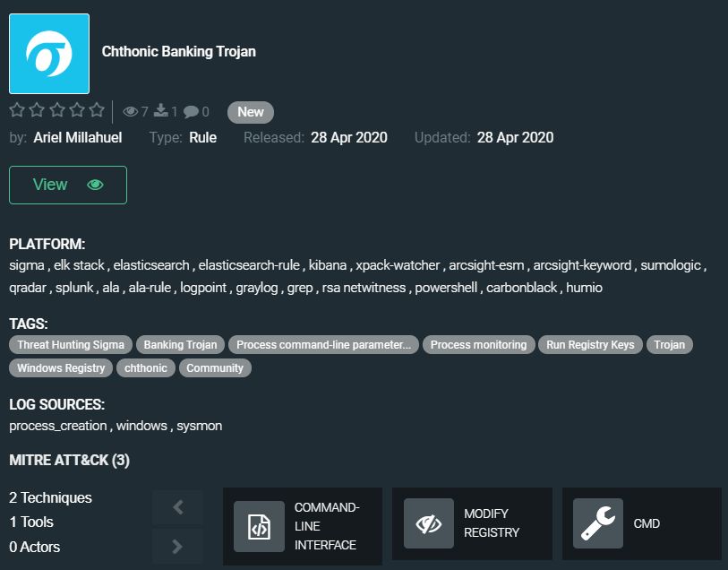Open the Chthonic Banking Trojan logo thumbnail

pyautogui.click(x=49, y=54)
